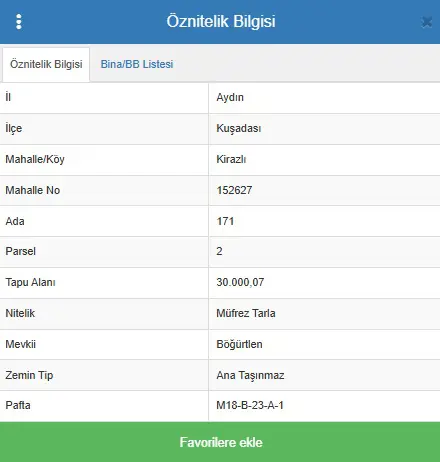Switch to the Bina/BB Listesi tab
440x462 pixels.
point(137,64)
